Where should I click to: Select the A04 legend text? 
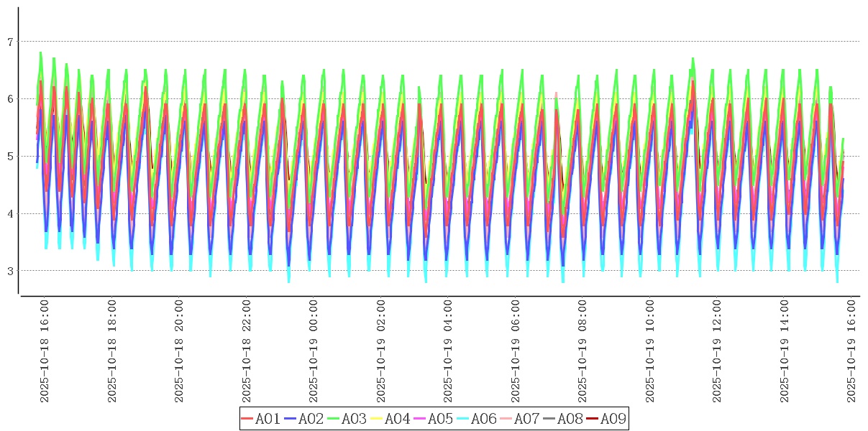tap(397, 419)
